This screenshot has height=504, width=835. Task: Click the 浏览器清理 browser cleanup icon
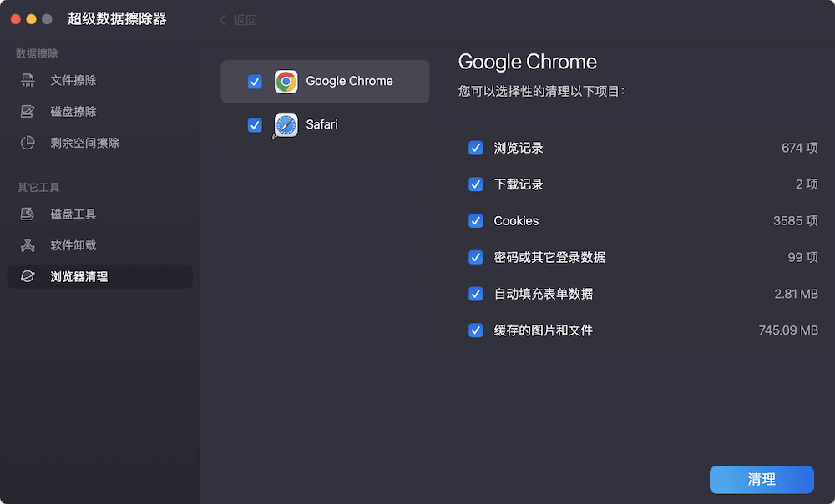tap(26, 276)
